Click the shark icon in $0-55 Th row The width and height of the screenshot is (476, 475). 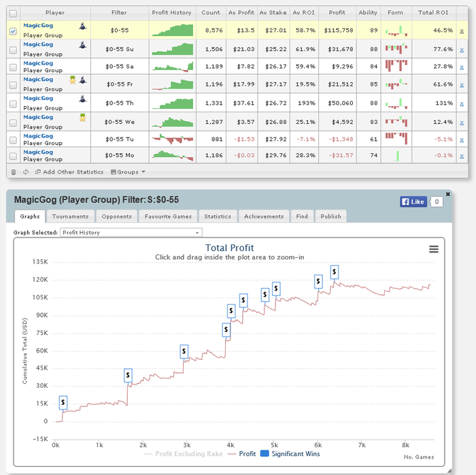coord(82,99)
